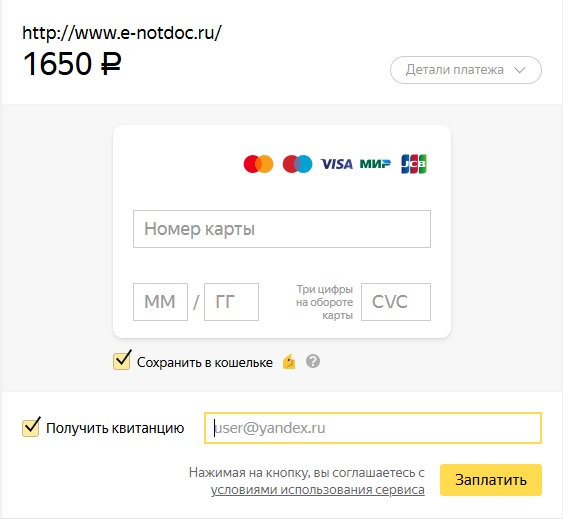Toggle the Получить квитанцию checkbox
Screen dimensions: 563x519
pyautogui.click(x=31, y=427)
